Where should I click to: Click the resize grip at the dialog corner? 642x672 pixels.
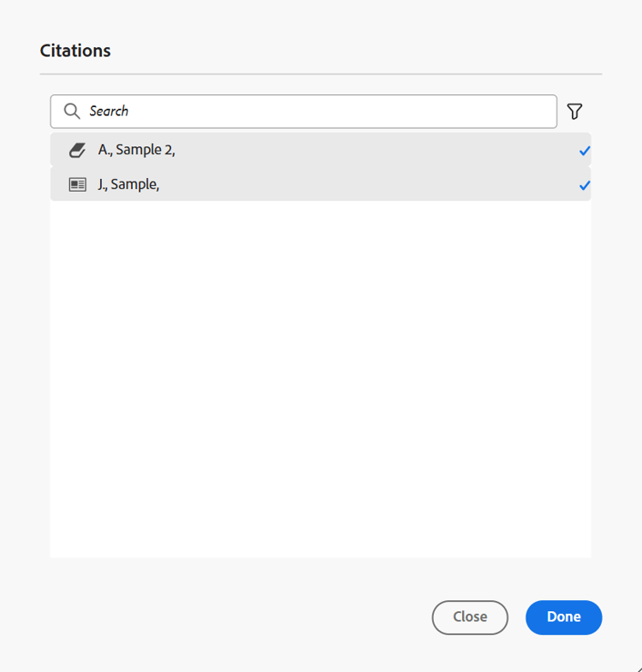click(x=638, y=668)
